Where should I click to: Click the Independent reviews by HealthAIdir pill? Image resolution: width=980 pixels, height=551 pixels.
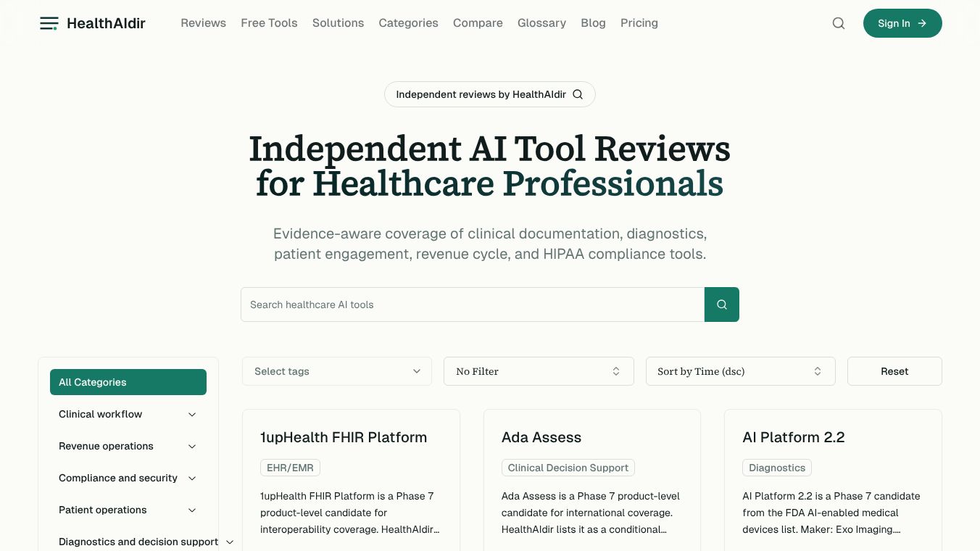[490, 94]
